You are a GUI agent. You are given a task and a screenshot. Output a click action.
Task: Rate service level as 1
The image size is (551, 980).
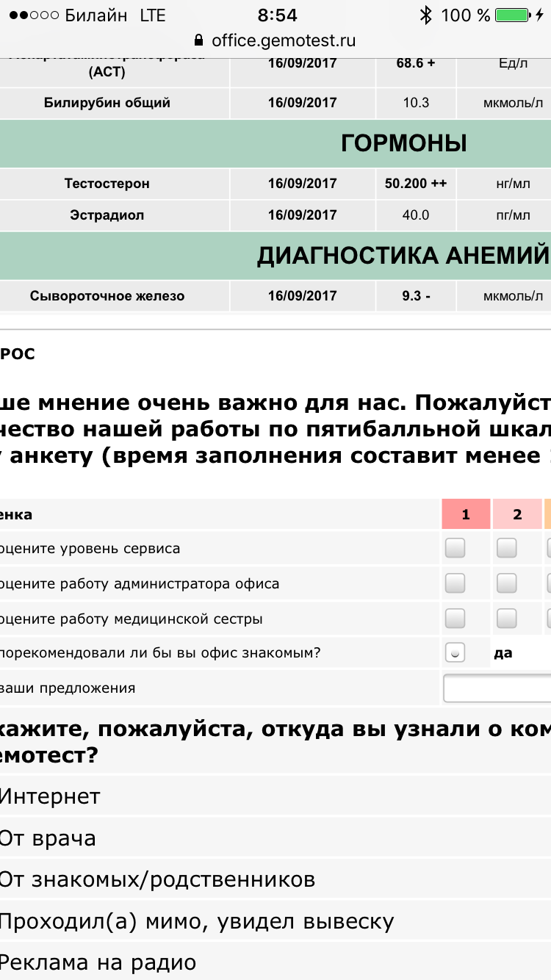tap(455, 548)
